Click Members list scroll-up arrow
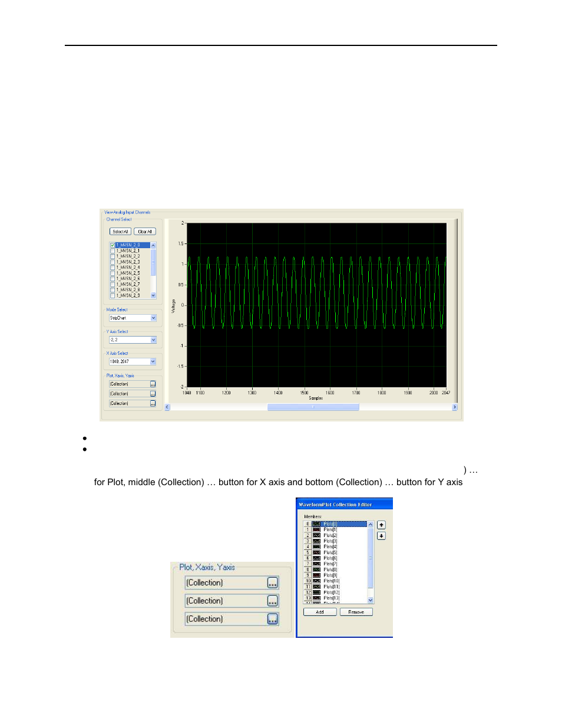 pos(371,525)
